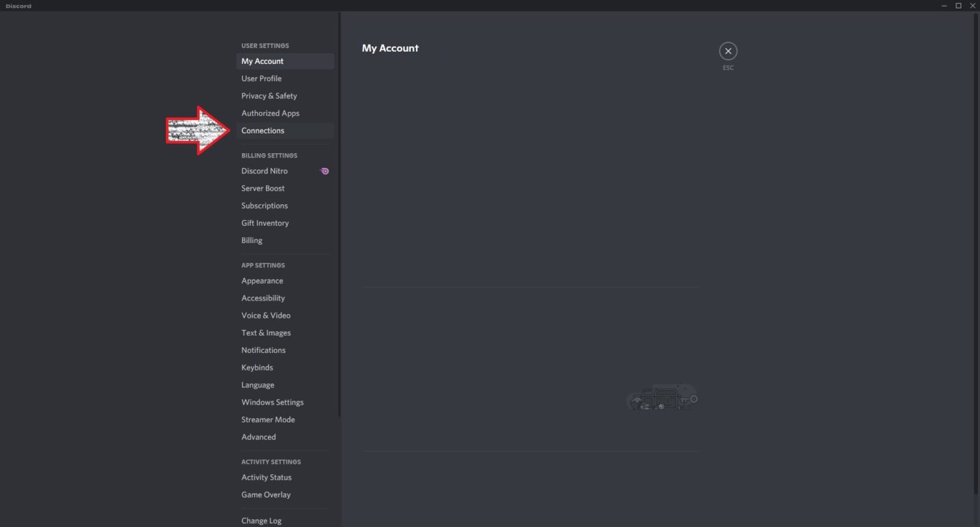The image size is (980, 527).
Task: Open the Connections settings page
Action: coord(263,131)
